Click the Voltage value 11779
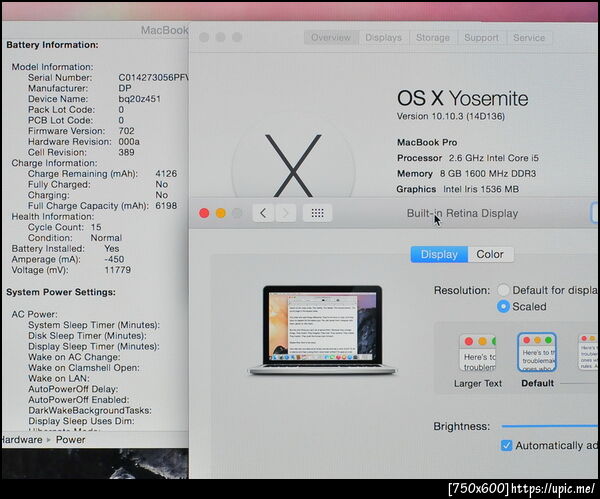This screenshot has width=600, height=499. click(x=117, y=270)
